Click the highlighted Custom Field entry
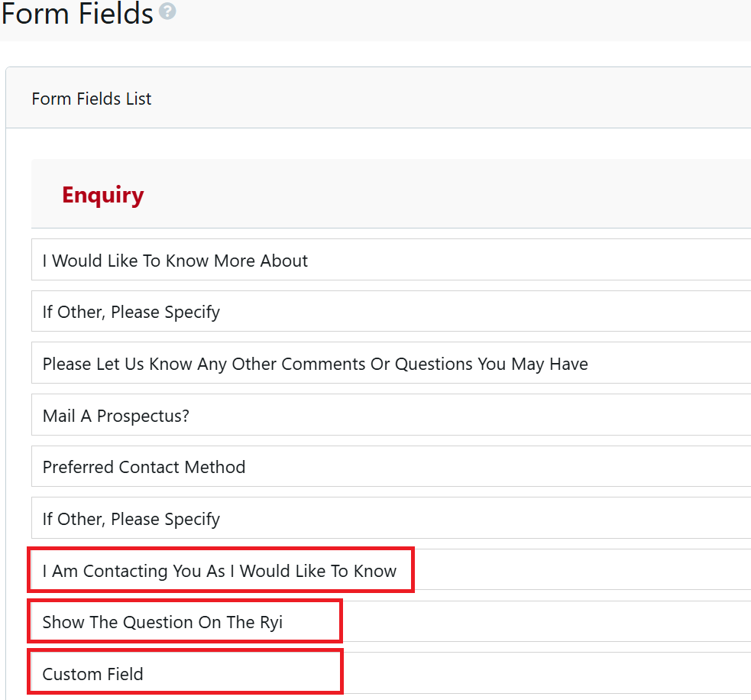The image size is (751, 700). (93, 673)
